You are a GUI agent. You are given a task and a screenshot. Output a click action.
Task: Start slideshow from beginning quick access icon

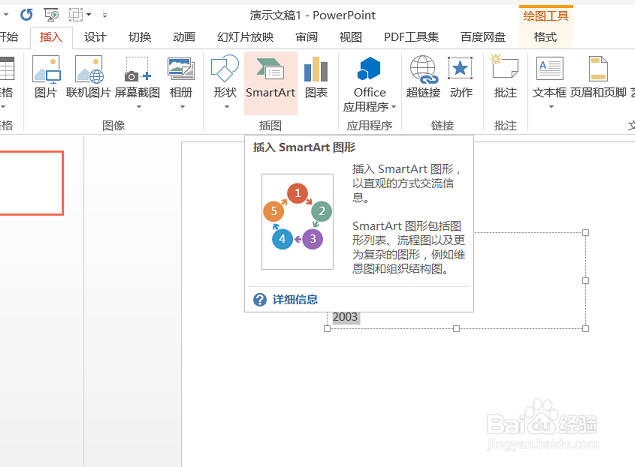51,15
